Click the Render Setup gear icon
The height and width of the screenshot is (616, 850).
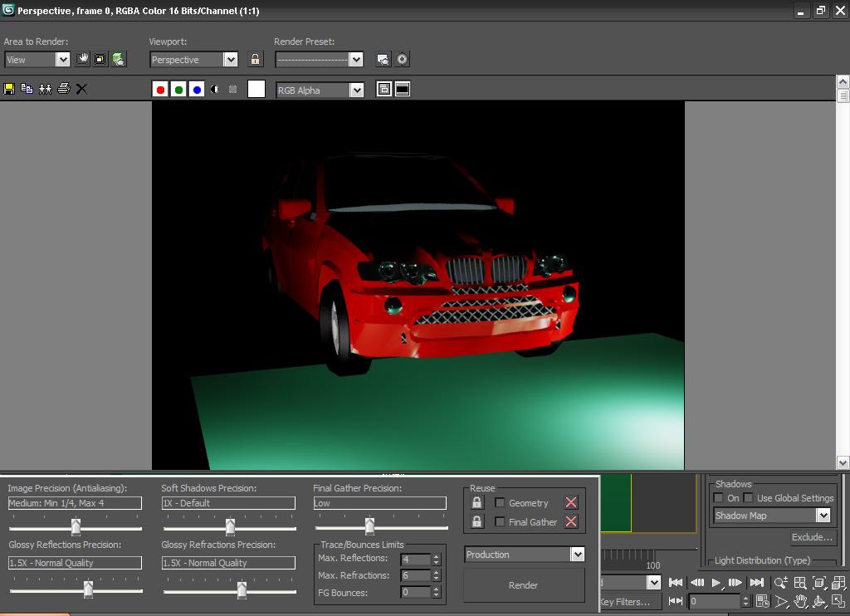point(403,59)
